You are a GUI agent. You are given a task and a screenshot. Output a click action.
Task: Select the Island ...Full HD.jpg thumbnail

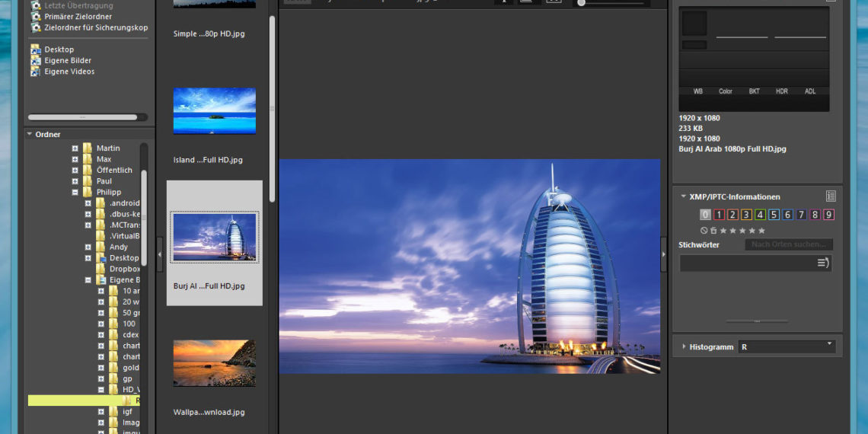214,110
